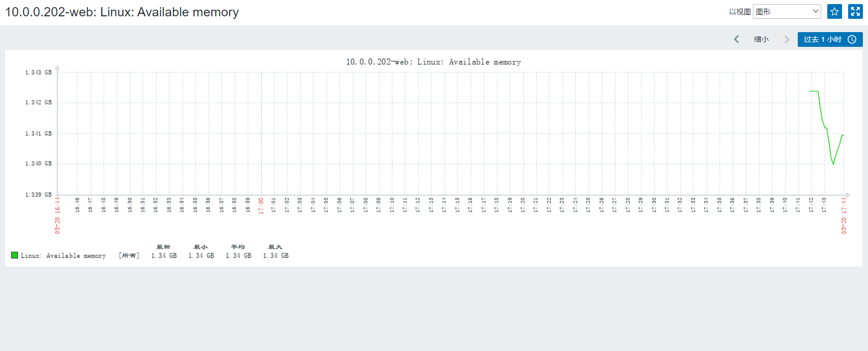
Task: Click the 平均 value 1.34 GB
Action: pyautogui.click(x=238, y=256)
